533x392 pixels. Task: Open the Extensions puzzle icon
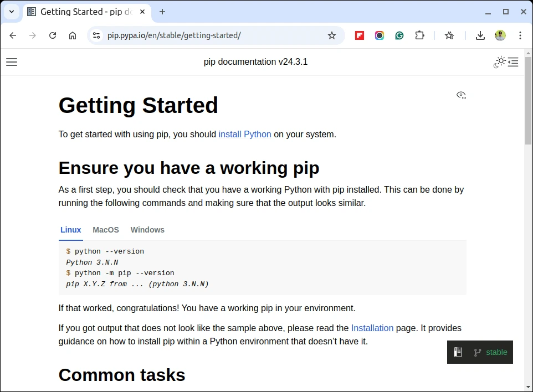click(420, 35)
